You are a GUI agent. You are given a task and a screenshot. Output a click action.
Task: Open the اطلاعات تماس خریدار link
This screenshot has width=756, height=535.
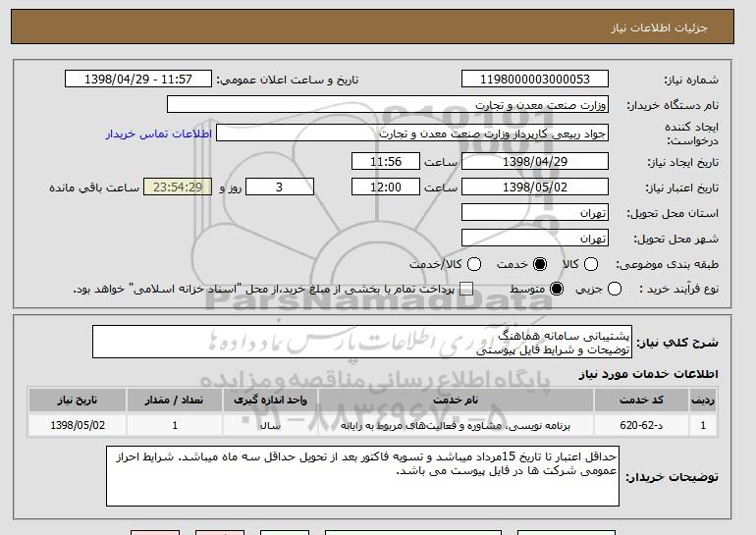[x=159, y=134]
